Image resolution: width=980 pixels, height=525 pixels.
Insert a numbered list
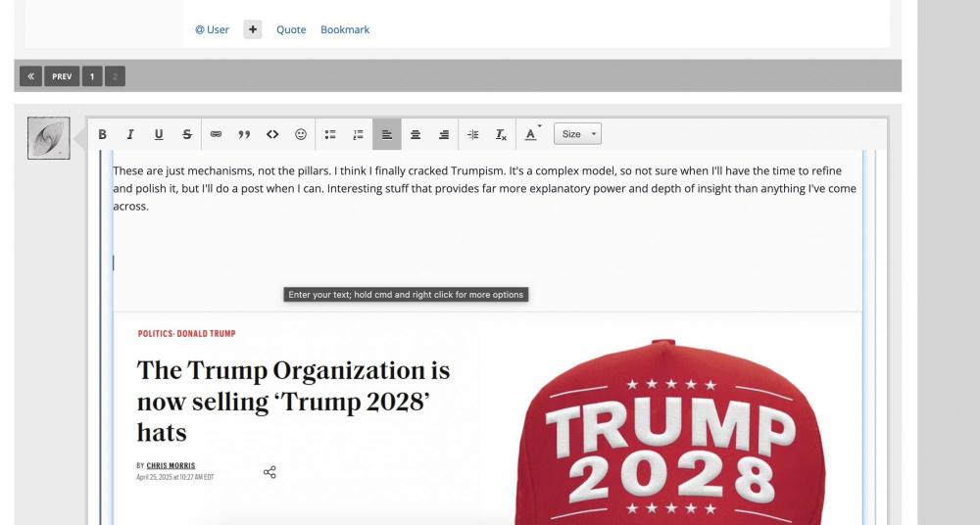pos(358,134)
